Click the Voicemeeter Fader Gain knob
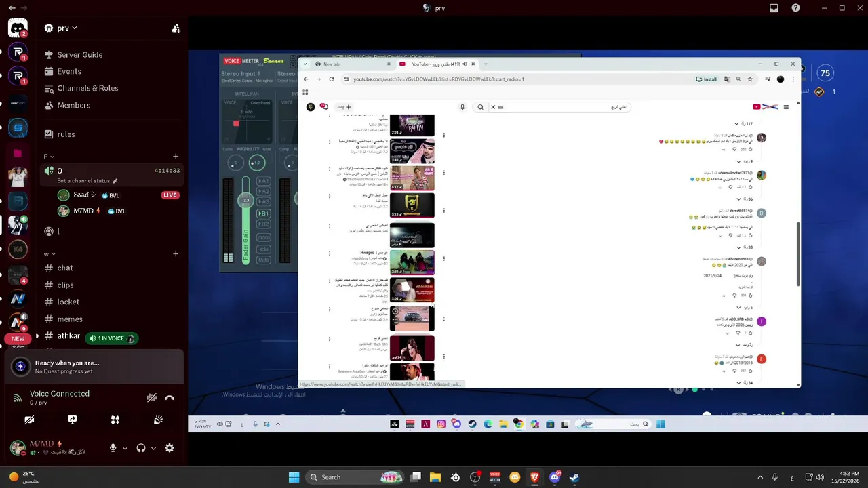 coord(245,200)
